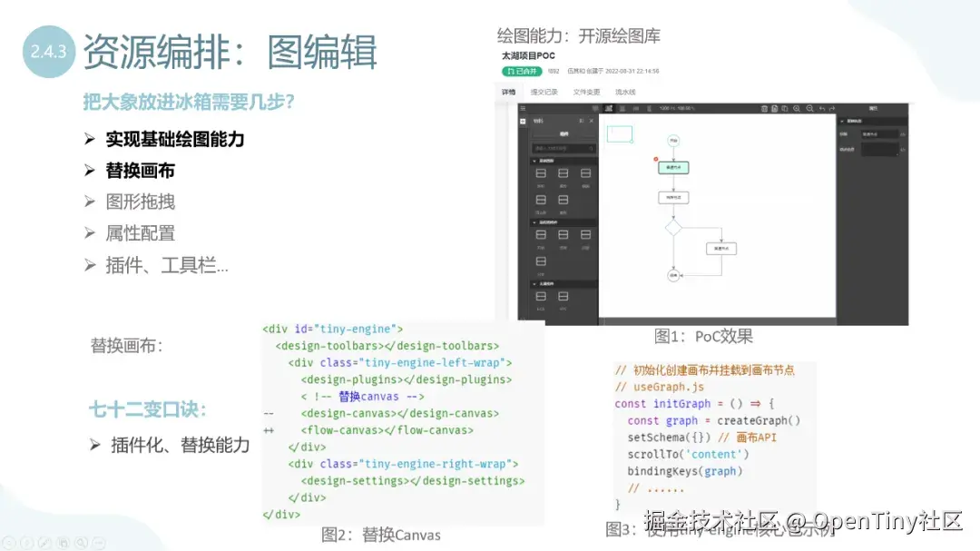980x551 pixels.
Task: Click the second property textarea in right panel
Action: 879,150
